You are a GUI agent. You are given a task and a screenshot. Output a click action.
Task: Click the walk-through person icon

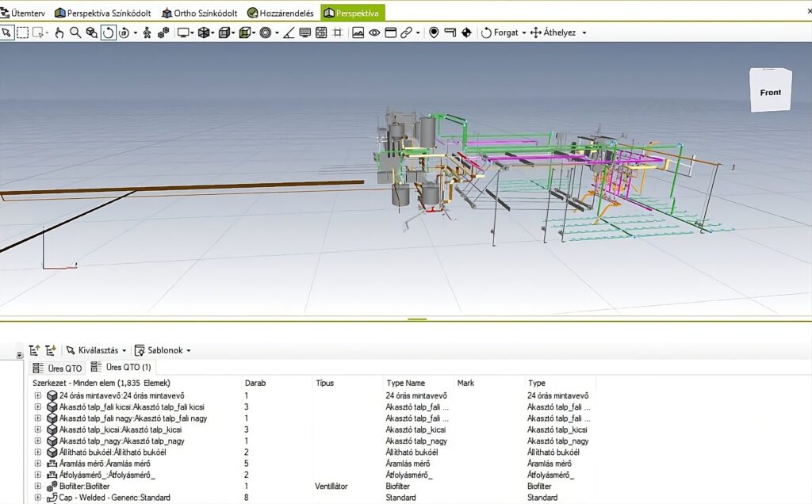pos(148,32)
